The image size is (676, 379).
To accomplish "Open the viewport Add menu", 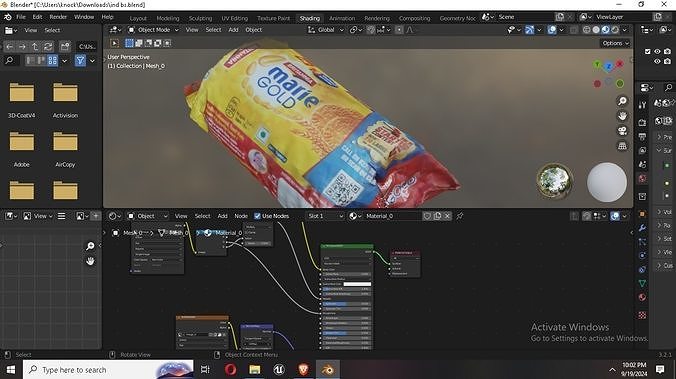I will (233, 30).
